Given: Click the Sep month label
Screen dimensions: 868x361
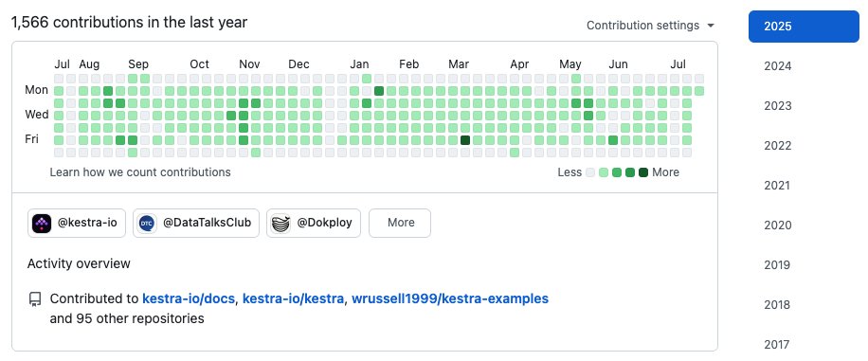Looking at the screenshot, I should 138,64.
